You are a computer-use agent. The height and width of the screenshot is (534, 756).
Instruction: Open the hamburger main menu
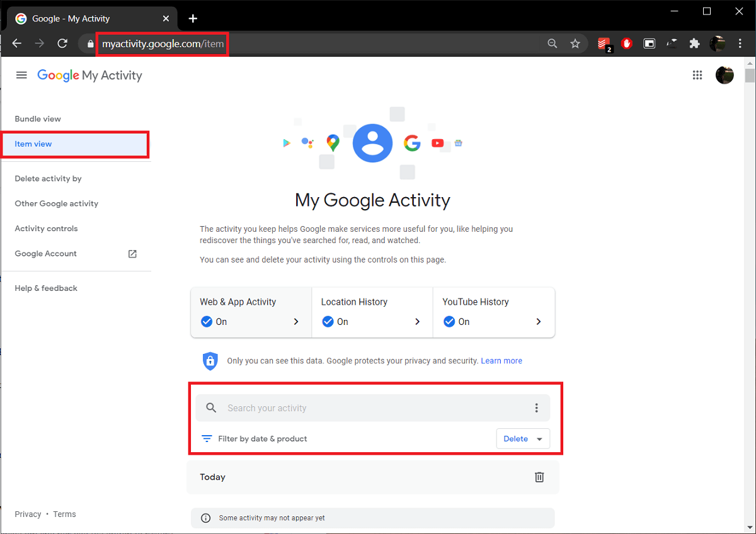click(21, 75)
